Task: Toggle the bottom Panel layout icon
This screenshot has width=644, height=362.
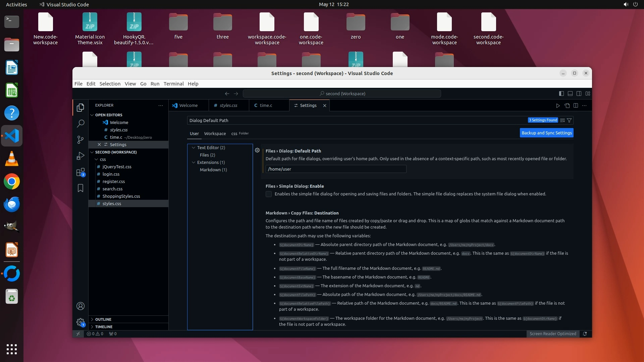Action: pos(570,94)
